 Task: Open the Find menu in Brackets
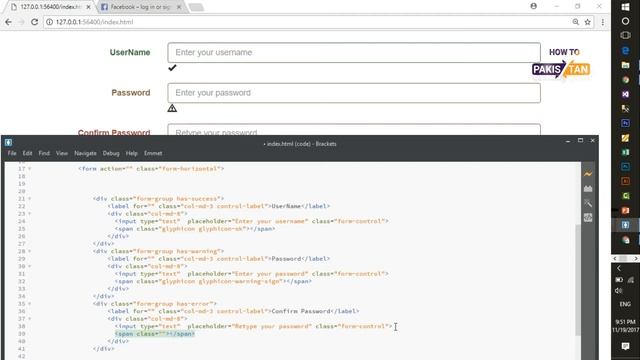coord(44,153)
